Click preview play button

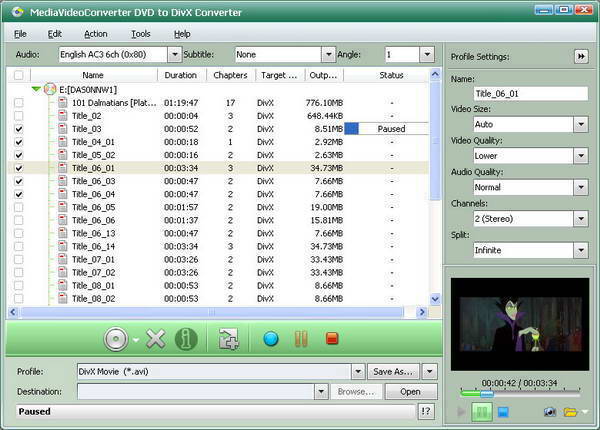tap(461, 412)
